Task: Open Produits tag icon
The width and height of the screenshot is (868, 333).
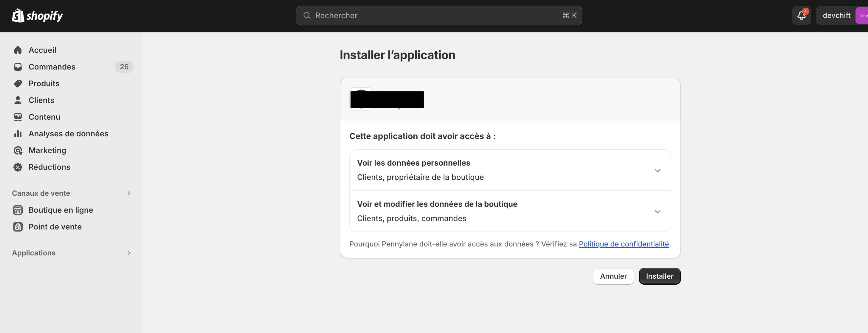Action: click(x=18, y=84)
